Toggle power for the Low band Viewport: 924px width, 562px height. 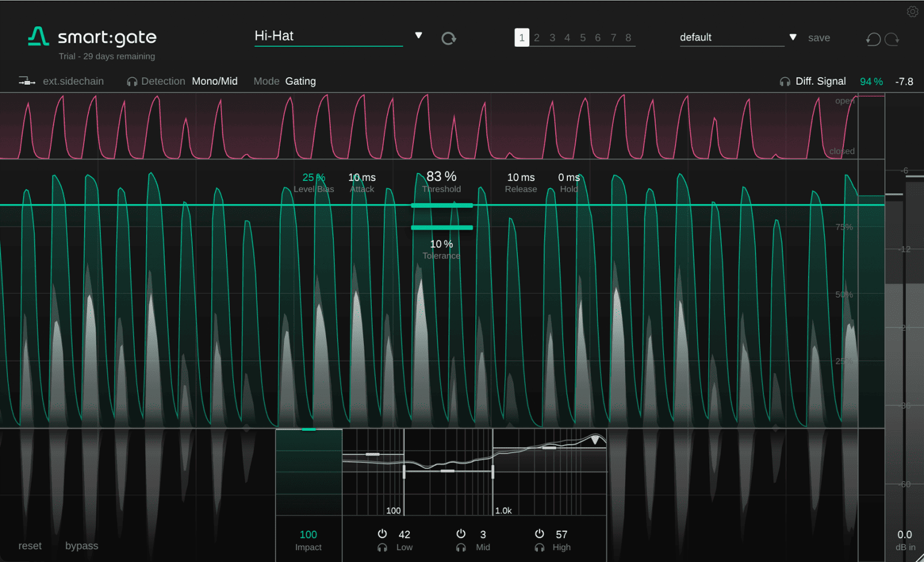382,533
